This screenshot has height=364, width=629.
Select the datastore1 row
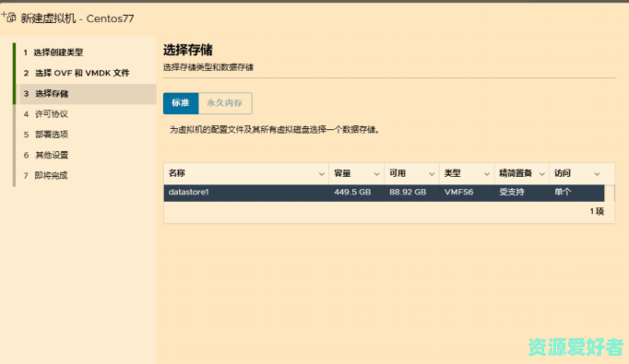384,193
